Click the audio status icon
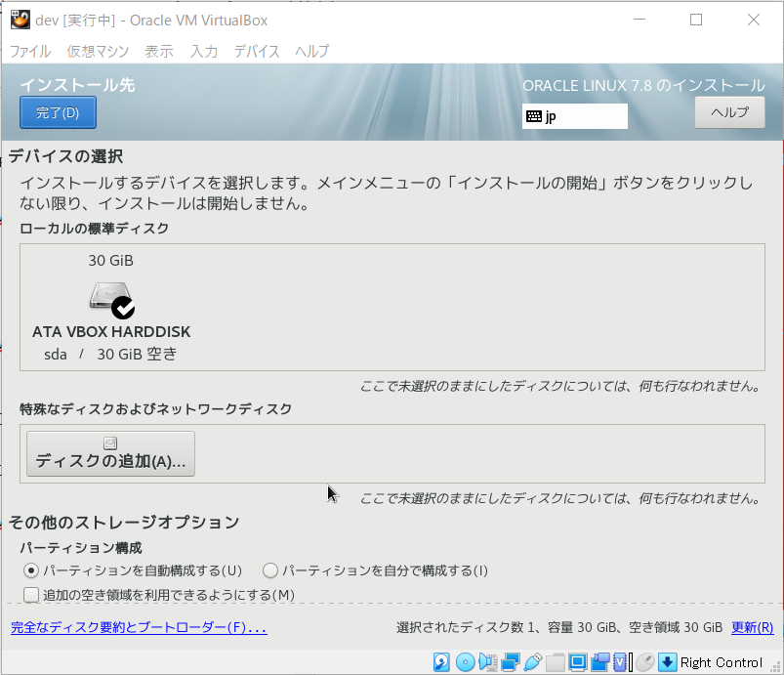 [487, 662]
